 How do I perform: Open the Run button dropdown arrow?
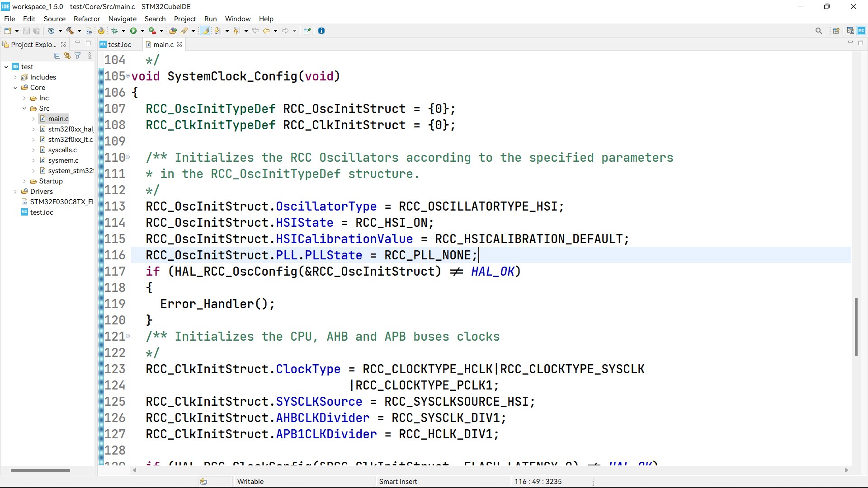(142, 31)
